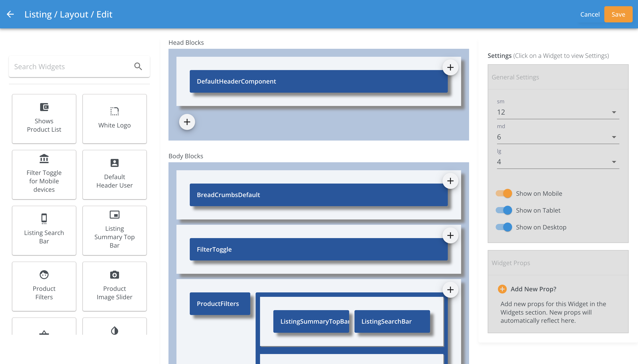Click the back arrow in header

click(10, 14)
